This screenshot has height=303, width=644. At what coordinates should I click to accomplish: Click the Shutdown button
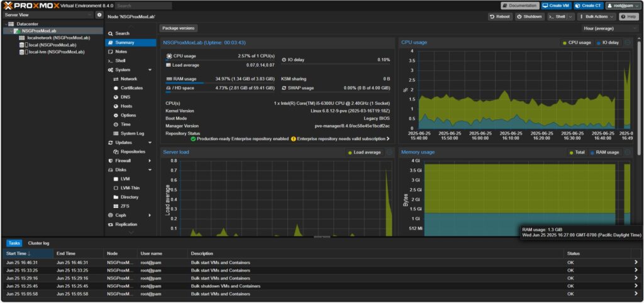coord(530,17)
